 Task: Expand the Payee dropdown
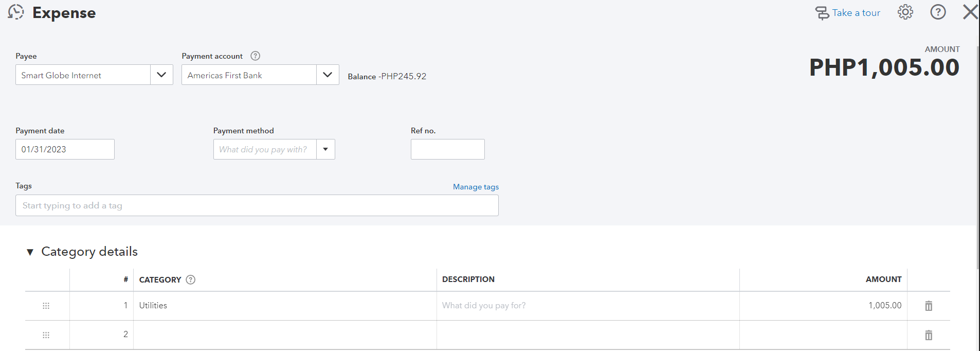[x=161, y=75]
